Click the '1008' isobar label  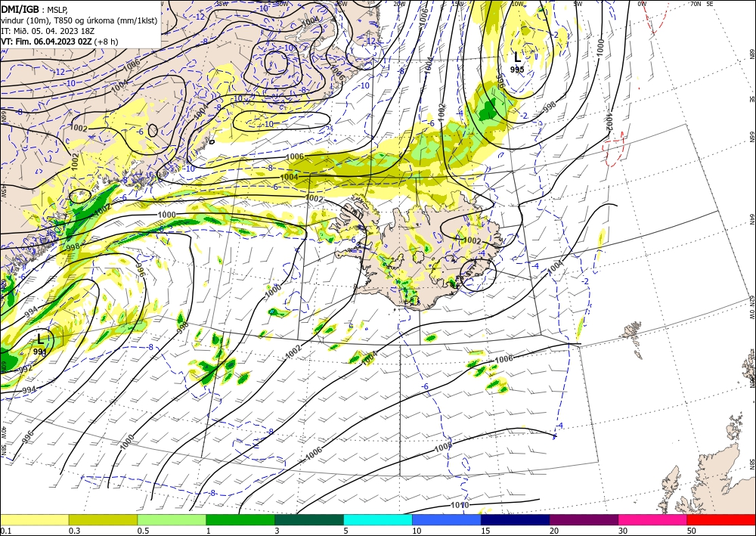coord(443,448)
